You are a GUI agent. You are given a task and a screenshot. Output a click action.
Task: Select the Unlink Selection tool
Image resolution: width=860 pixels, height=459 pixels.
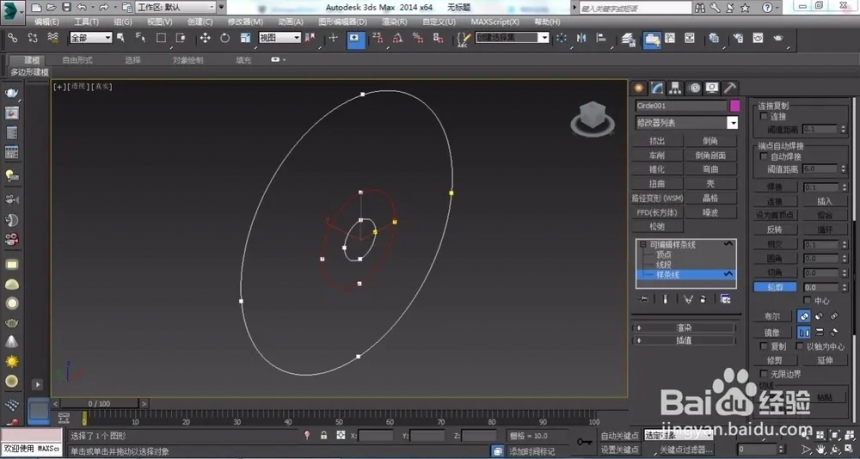[x=32, y=38]
